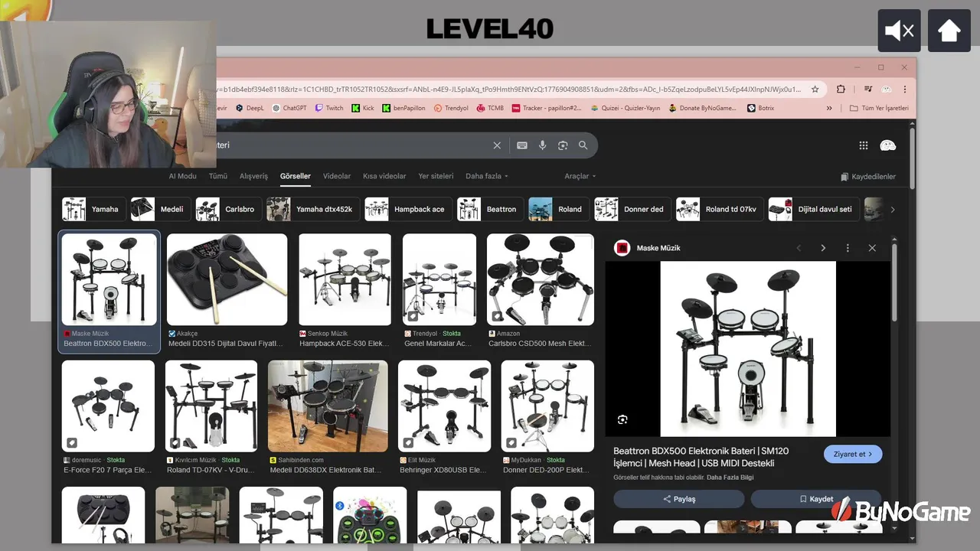
Task: Filter by the Dijital davul seti chip
Action: click(x=814, y=209)
